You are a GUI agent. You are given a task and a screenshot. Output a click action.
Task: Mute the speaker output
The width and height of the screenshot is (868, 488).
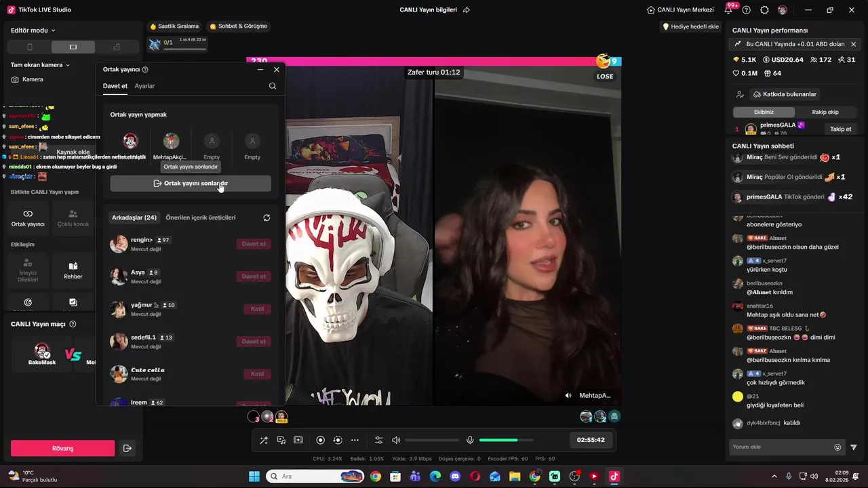pyautogui.click(x=396, y=440)
